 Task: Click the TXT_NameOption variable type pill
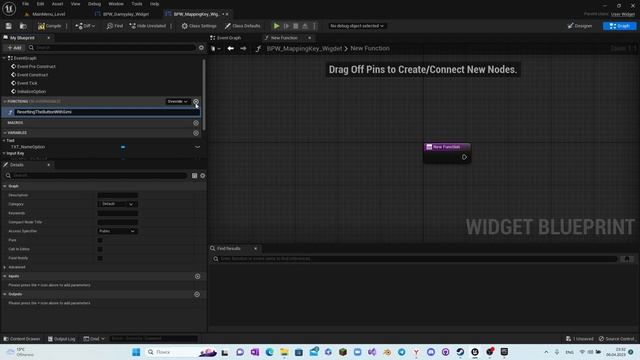[123, 147]
